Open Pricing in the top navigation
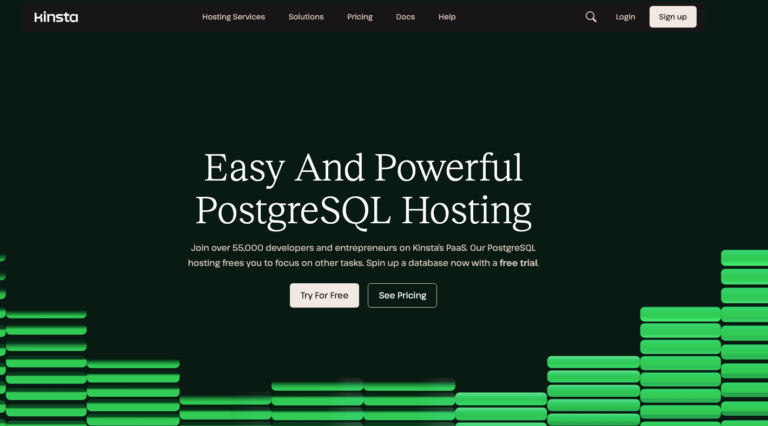Image resolution: width=768 pixels, height=426 pixels. coord(360,17)
